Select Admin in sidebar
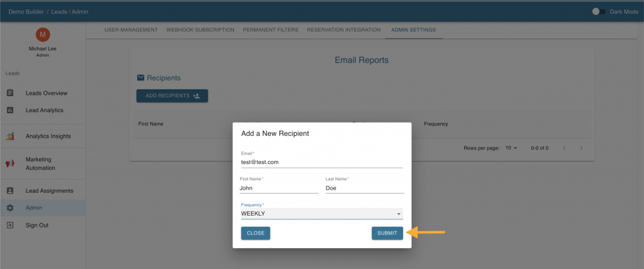 pyautogui.click(x=43, y=208)
